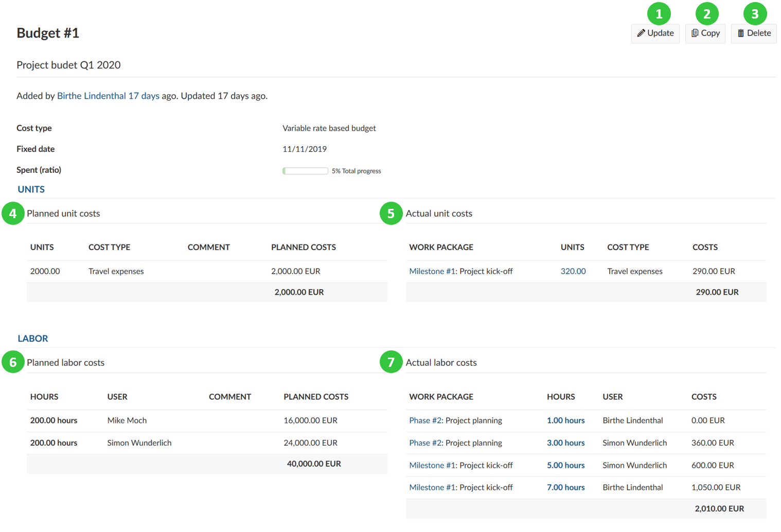Click the Spent ratio progress bar

[x=305, y=171]
